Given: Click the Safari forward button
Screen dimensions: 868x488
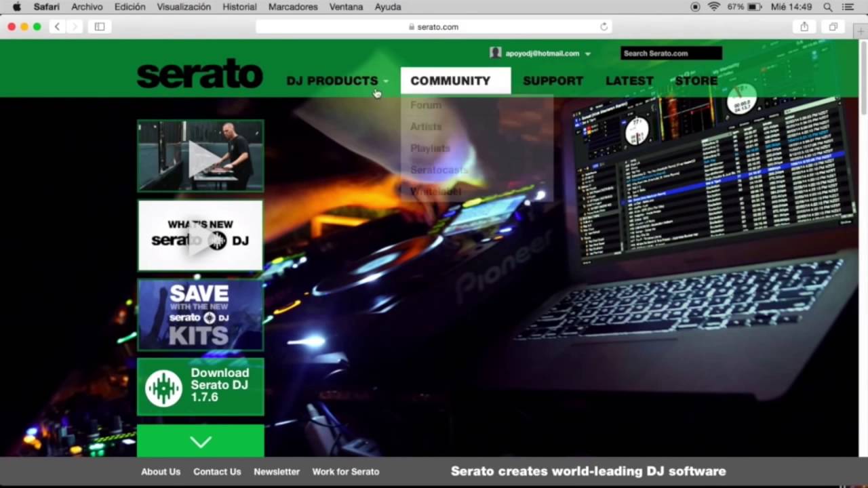Looking at the screenshot, I should point(75,26).
